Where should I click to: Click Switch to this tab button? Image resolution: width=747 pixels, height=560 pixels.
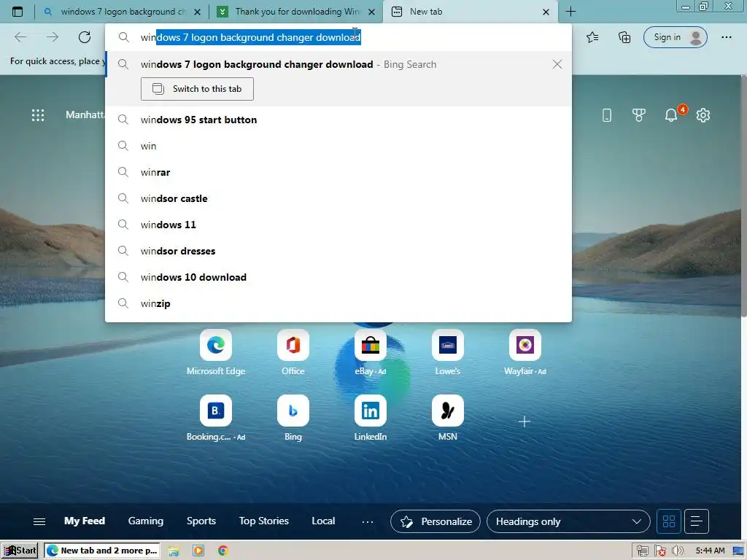point(197,88)
